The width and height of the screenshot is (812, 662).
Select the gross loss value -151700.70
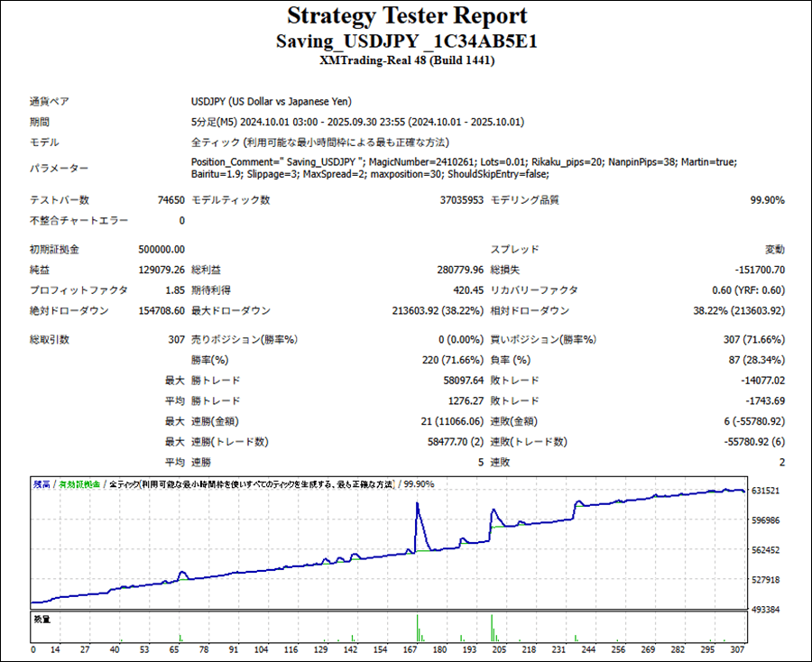[754, 270]
